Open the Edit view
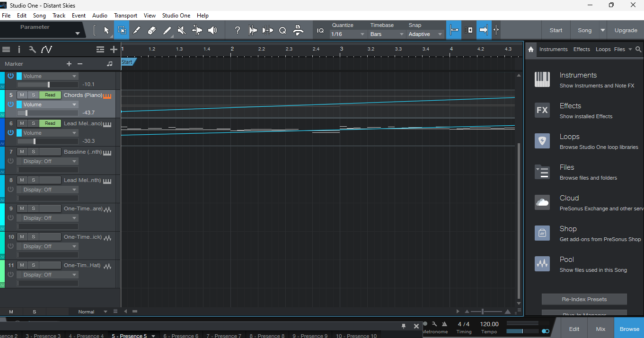644x338 pixels. point(574,329)
